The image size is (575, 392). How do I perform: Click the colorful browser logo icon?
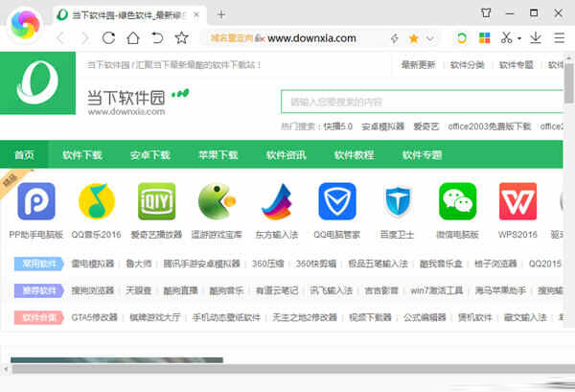tap(25, 24)
